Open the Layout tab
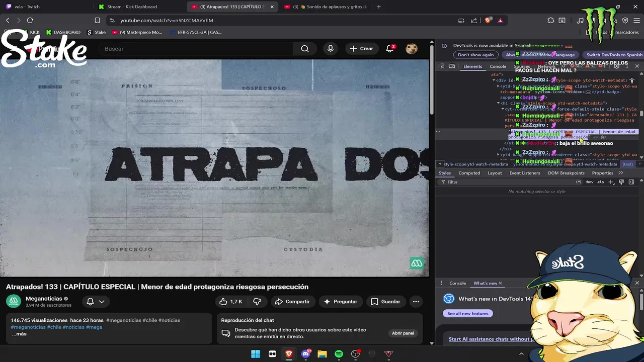644x362 pixels. point(495,173)
